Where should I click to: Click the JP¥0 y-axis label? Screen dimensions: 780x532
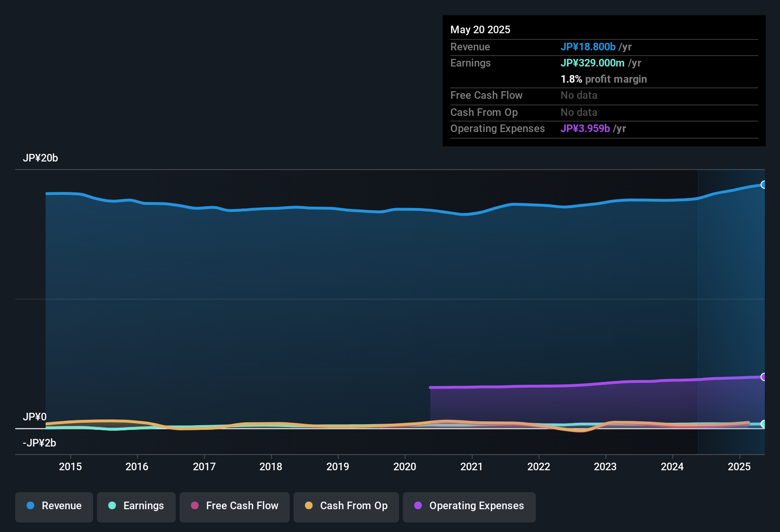[x=35, y=417]
